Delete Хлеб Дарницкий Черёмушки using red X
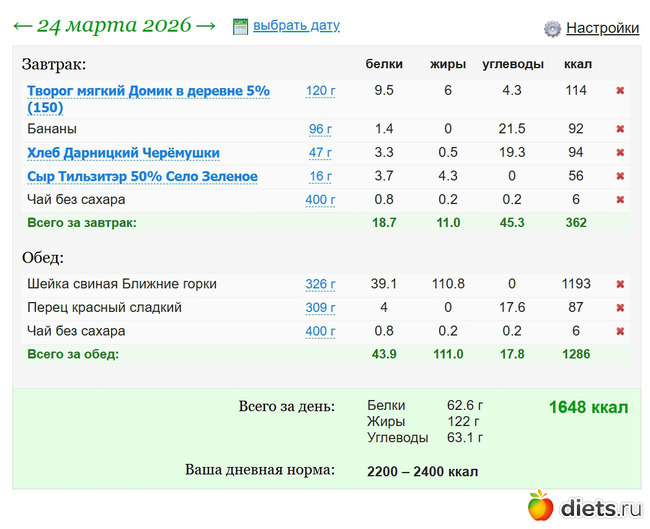Screen dimensions: 650x529 click(620, 153)
